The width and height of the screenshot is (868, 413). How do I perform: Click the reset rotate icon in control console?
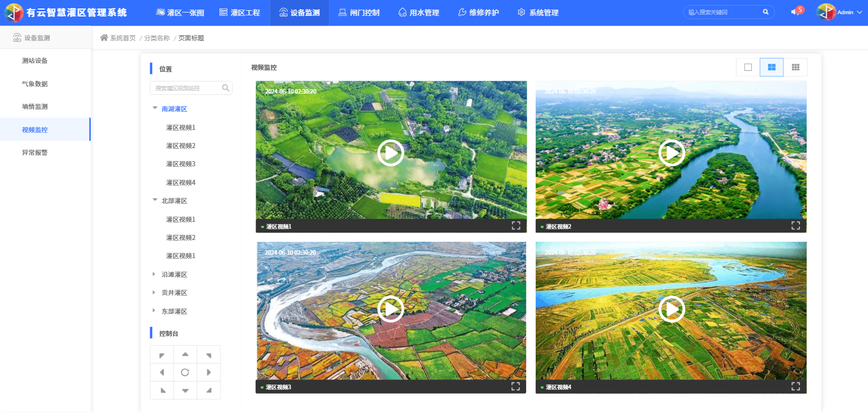(x=185, y=372)
